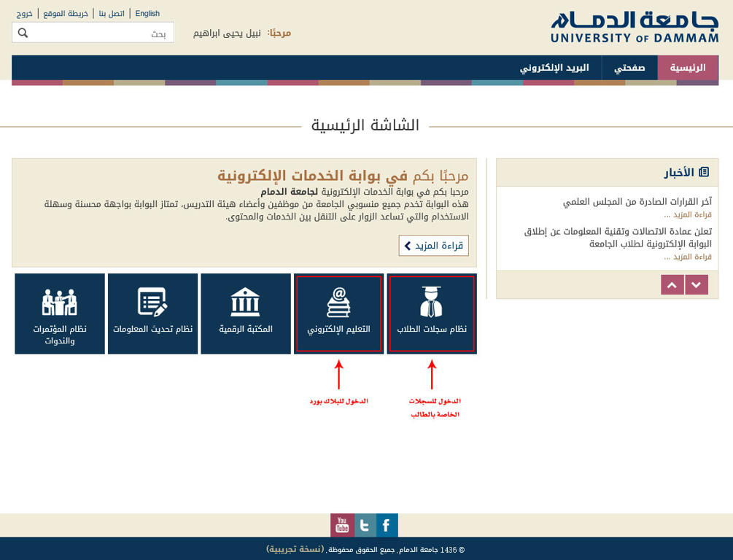Open اتصل بنا link
Screen dimensions: 733x560
112,14
